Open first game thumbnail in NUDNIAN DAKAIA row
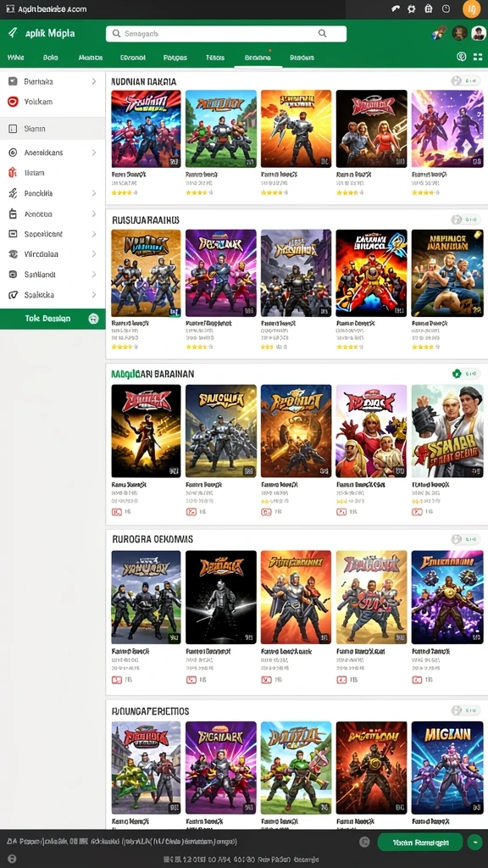The width and height of the screenshot is (488, 868). (x=146, y=129)
